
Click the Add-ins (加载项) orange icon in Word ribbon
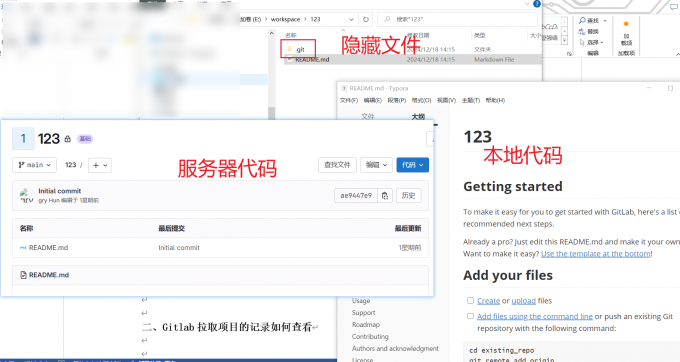coord(626,24)
